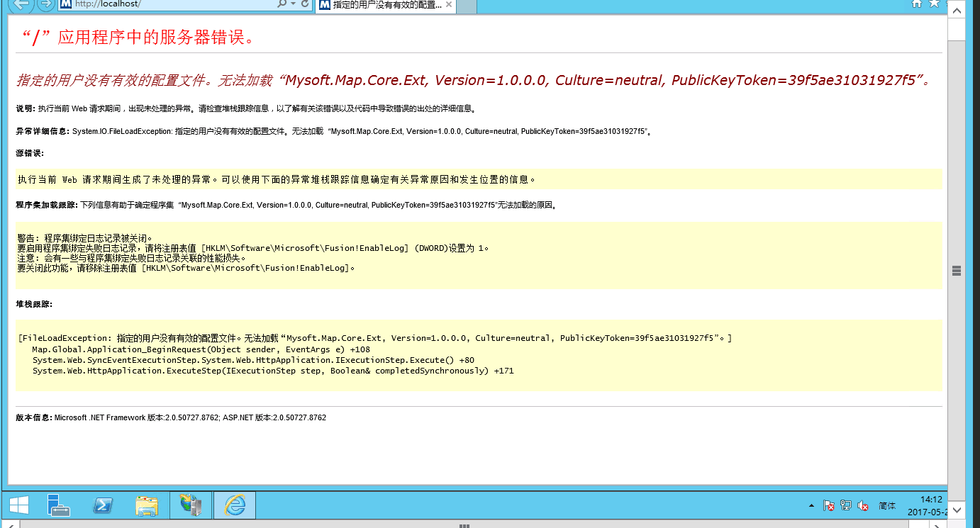Open the Action Center flag icon
This screenshot has width=980, height=528.
pos(828,505)
